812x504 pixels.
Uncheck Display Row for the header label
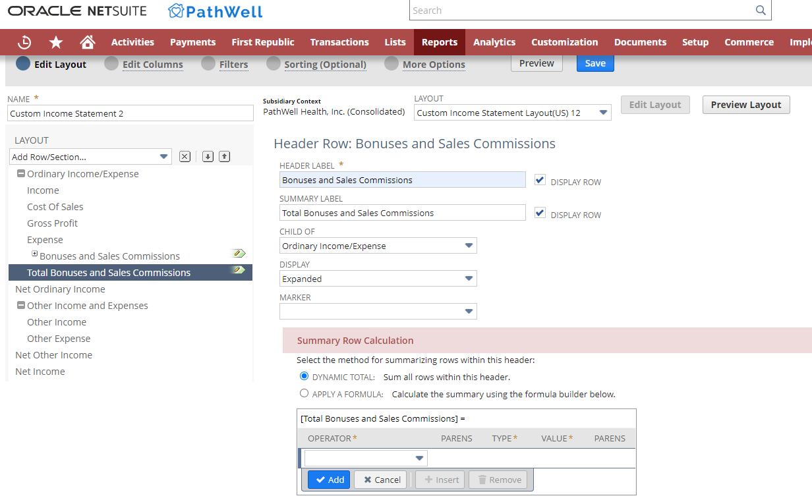540,179
